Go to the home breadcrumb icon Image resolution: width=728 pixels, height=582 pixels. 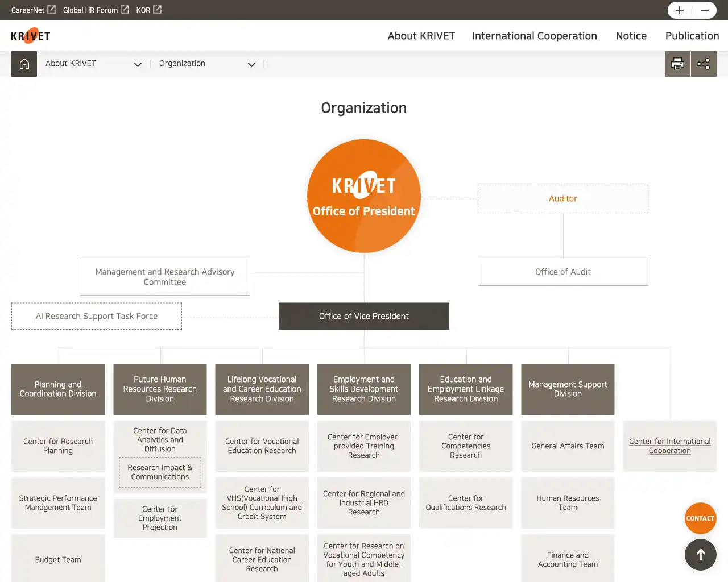click(x=24, y=64)
